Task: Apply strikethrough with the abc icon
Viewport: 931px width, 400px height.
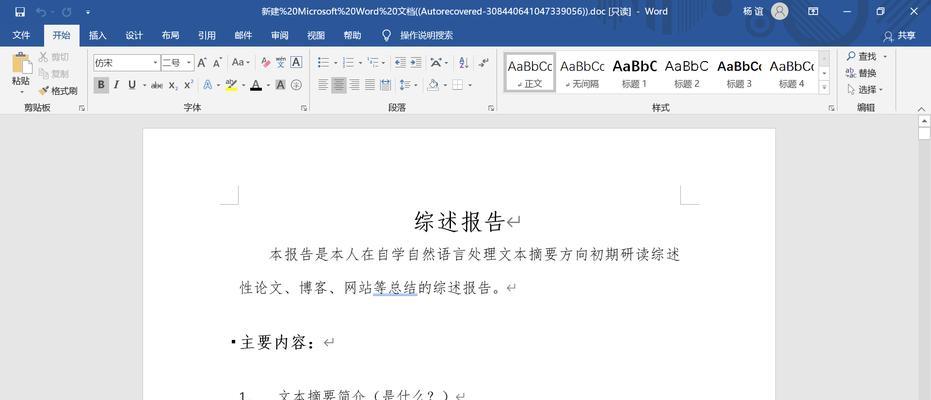Action: [157, 85]
